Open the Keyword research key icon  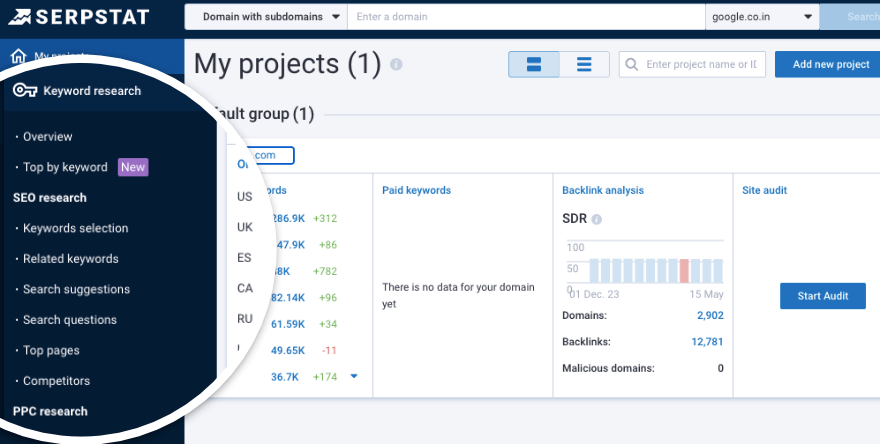point(25,90)
